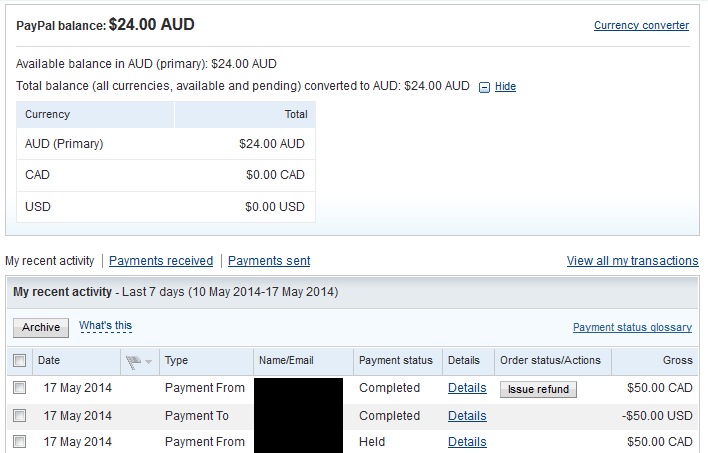Open the Currency converter link

pos(641,25)
